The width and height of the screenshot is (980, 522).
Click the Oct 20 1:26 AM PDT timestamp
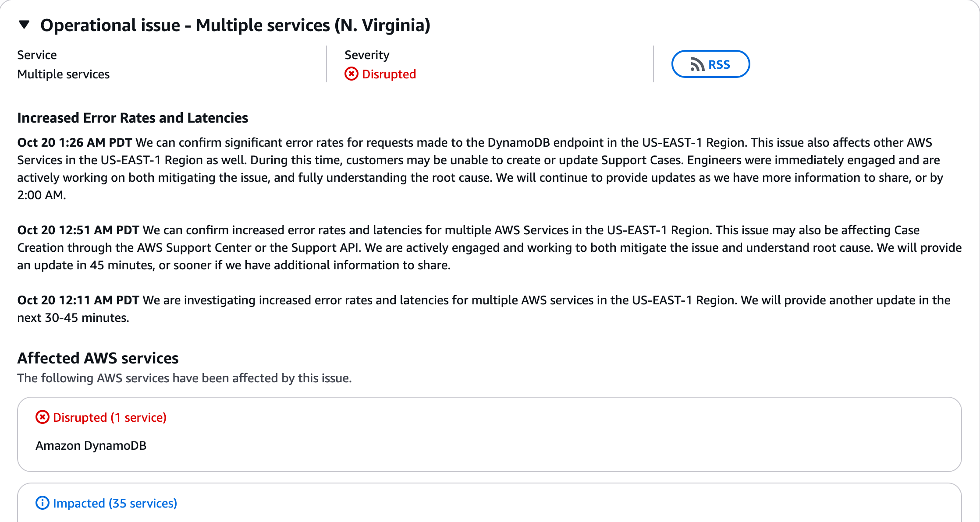[x=75, y=142]
